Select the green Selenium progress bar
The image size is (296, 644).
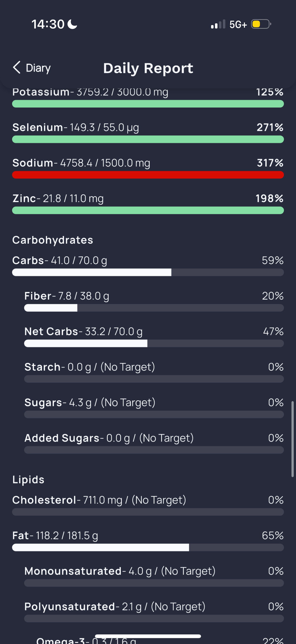(148, 139)
